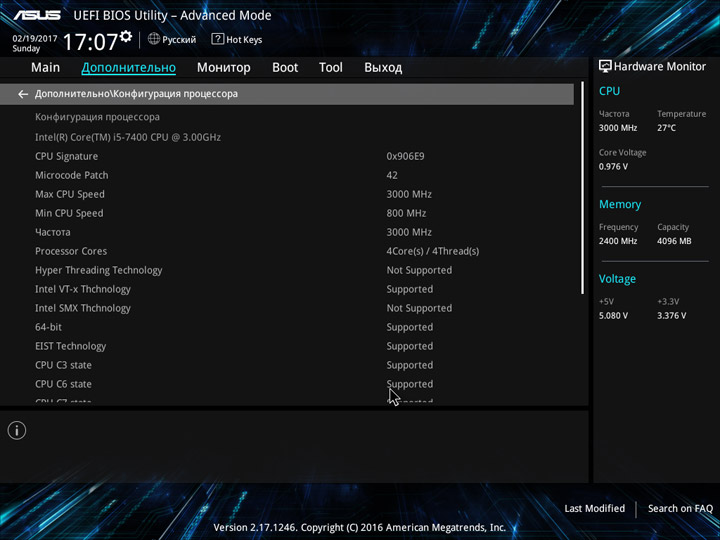720x540 pixels.
Task: Click the Memory section header in Hardware Monitor
Action: tap(620, 204)
